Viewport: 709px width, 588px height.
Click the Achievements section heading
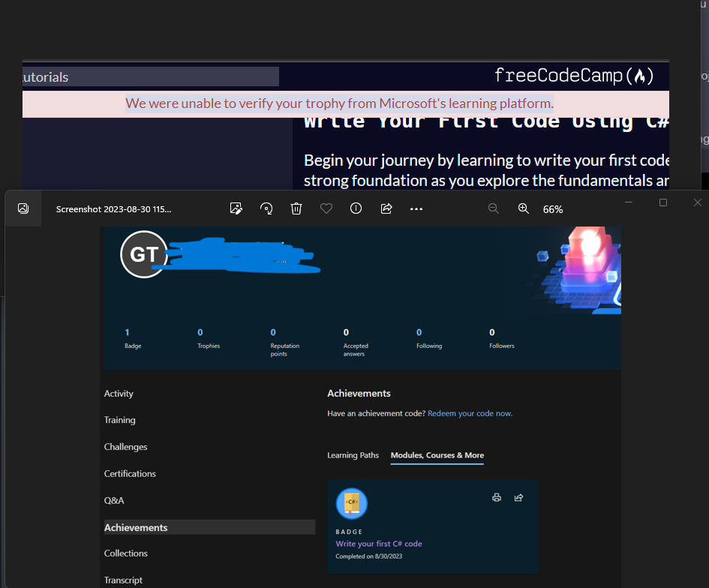tap(359, 394)
